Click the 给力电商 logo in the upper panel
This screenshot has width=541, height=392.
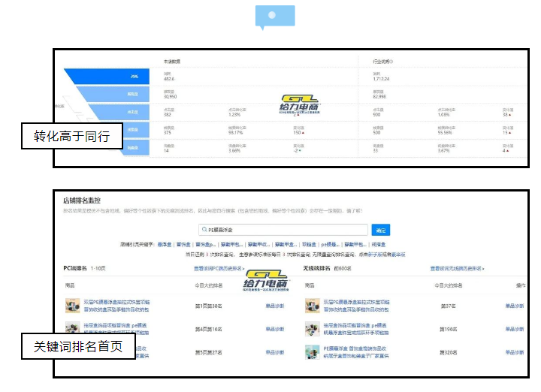point(301,106)
